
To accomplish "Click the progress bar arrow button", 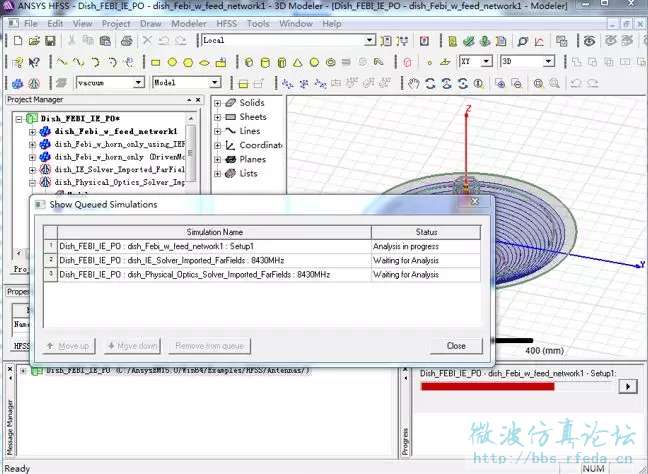I will coord(628,386).
